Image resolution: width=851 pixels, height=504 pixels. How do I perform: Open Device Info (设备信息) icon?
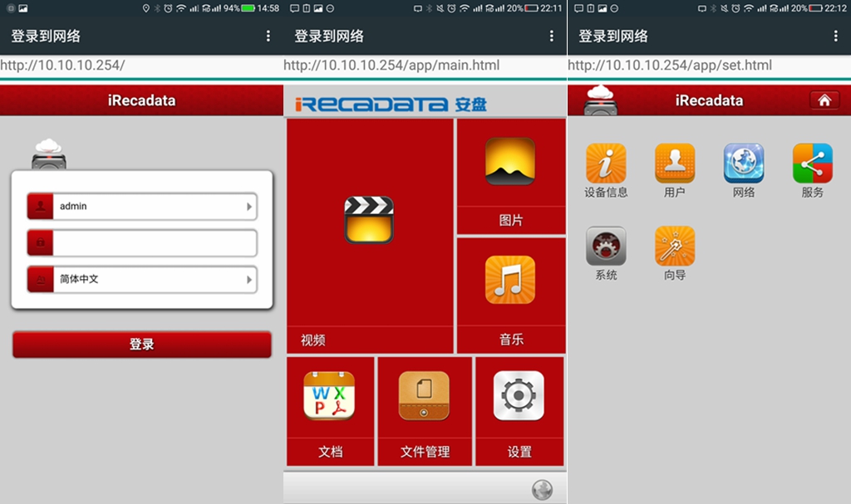pos(606,164)
